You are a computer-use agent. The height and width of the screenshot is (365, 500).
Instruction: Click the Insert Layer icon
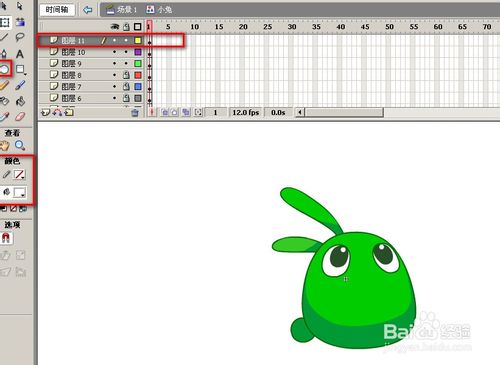click(45, 113)
